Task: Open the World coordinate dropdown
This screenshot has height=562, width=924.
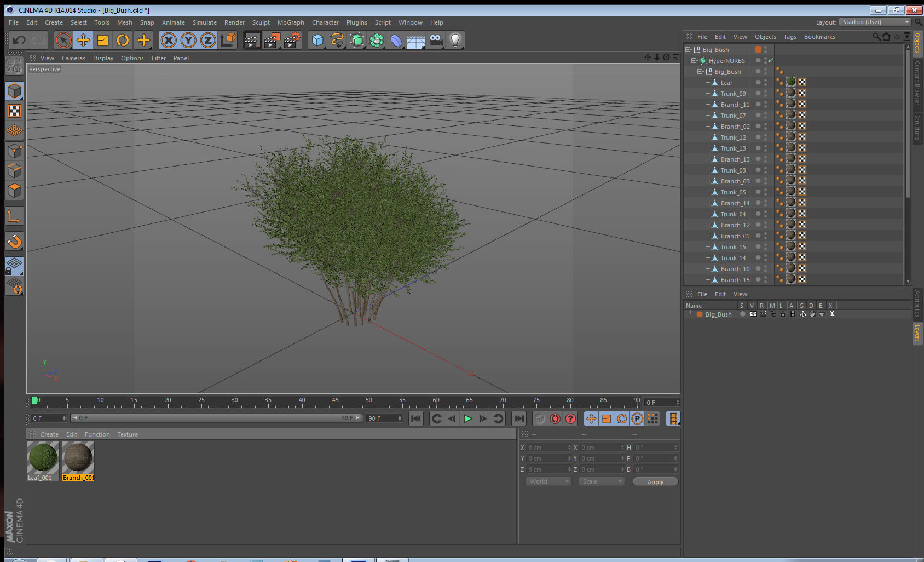Action: click(x=549, y=481)
